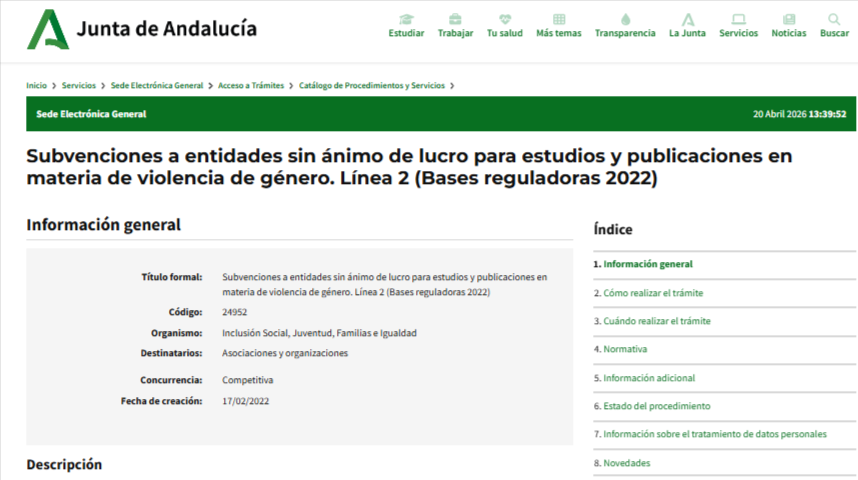Click the Descripción heading

[64, 465]
